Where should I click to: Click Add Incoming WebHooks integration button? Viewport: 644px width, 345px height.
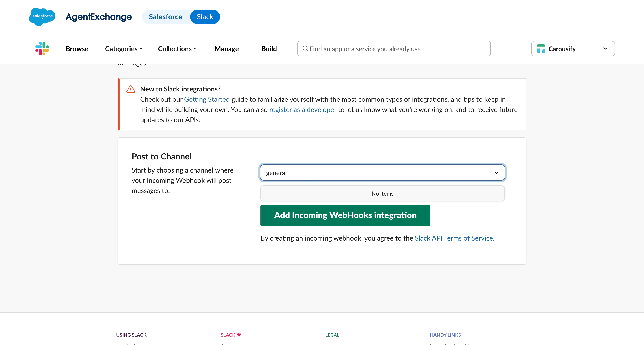click(x=345, y=215)
